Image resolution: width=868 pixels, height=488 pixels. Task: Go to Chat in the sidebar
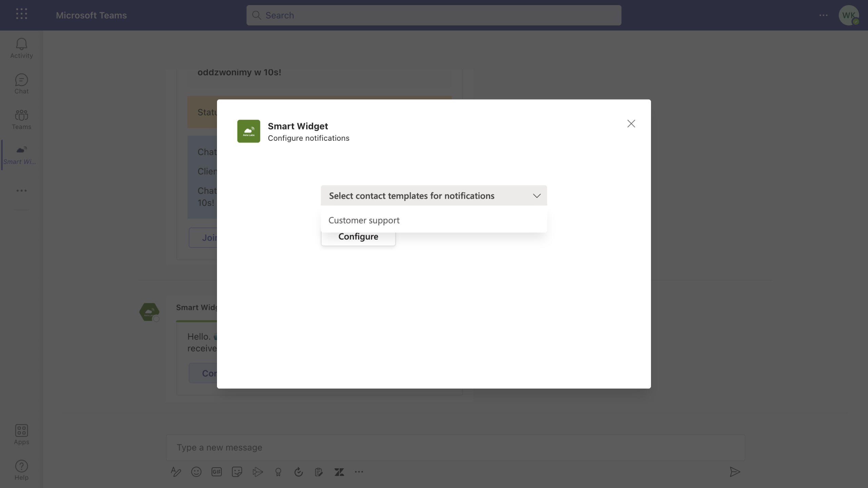[x=21, y=84]
